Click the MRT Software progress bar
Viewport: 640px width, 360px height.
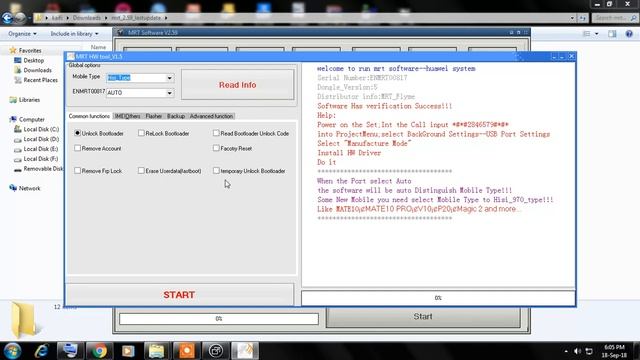pyautogui.click(x=219, y=319)
